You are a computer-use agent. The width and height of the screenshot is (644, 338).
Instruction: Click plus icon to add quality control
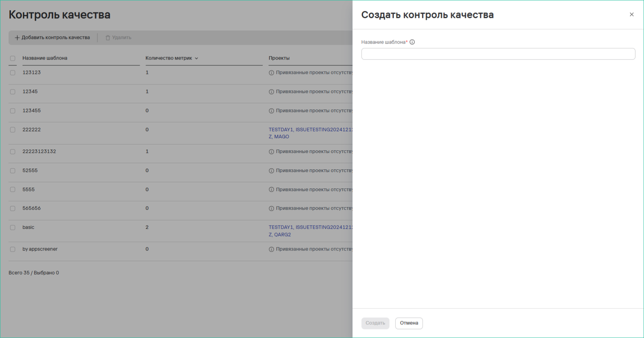click(17, 38)
